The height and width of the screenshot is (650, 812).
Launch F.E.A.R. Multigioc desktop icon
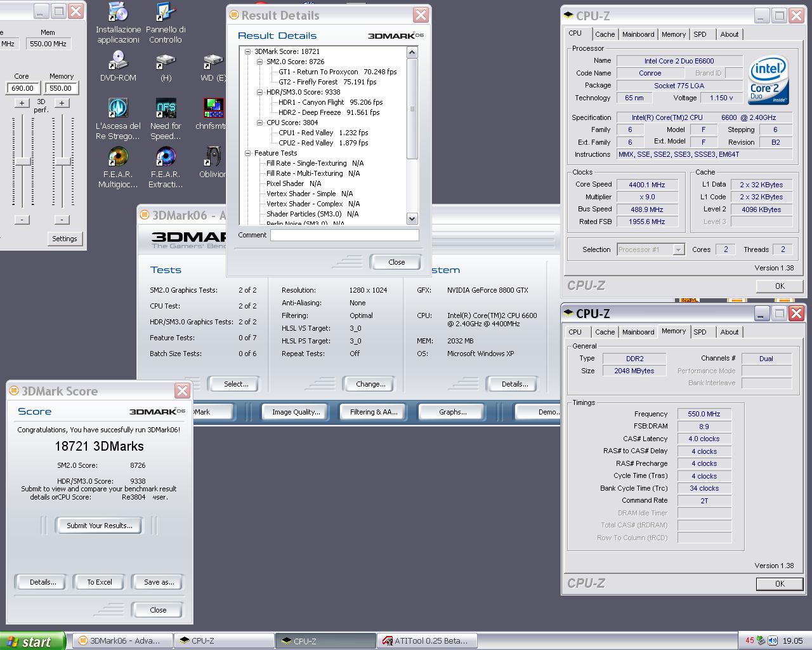(x=118, y=168)
